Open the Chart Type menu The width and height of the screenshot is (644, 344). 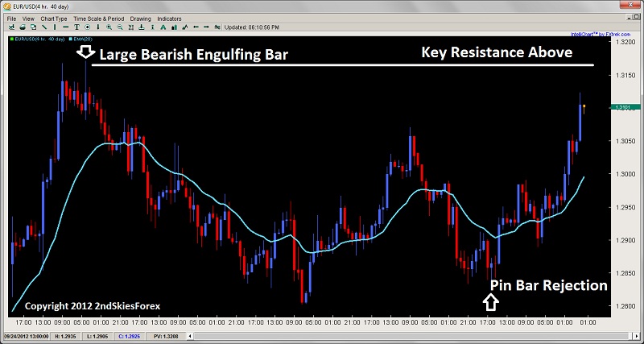pos(54,19)
